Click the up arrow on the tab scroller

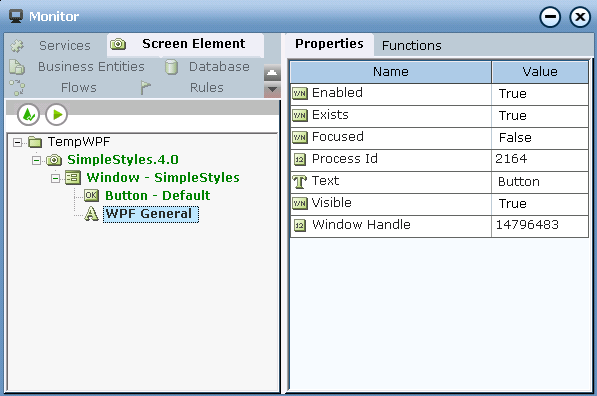click(272, 73)
